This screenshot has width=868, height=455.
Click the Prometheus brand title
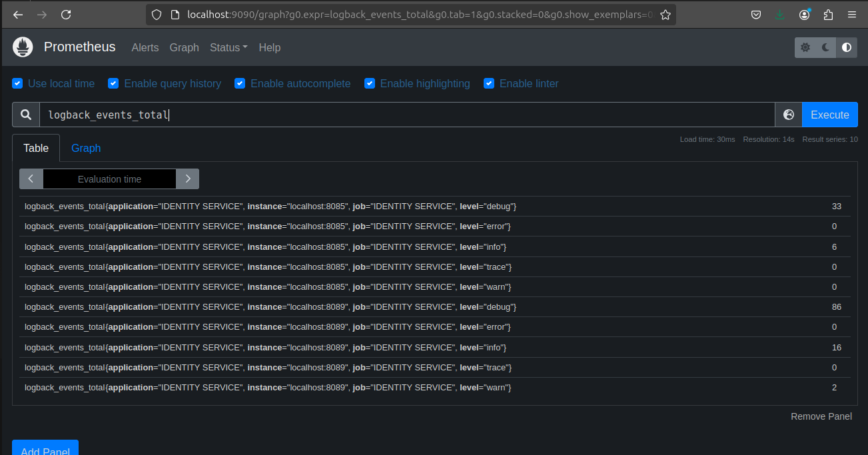point(80,47)
